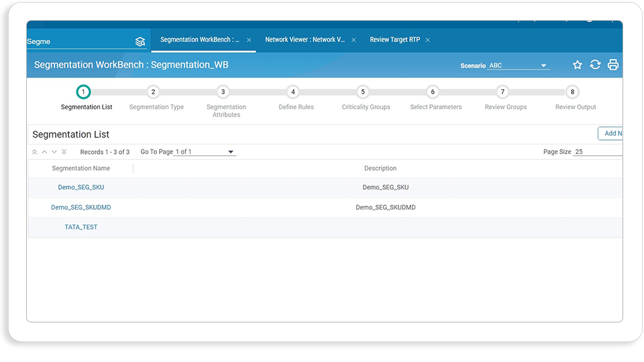Screen dimensions: 644x362
Task: Open the Demo_SEG_SKU segmentation link
Action: [81, 187]
